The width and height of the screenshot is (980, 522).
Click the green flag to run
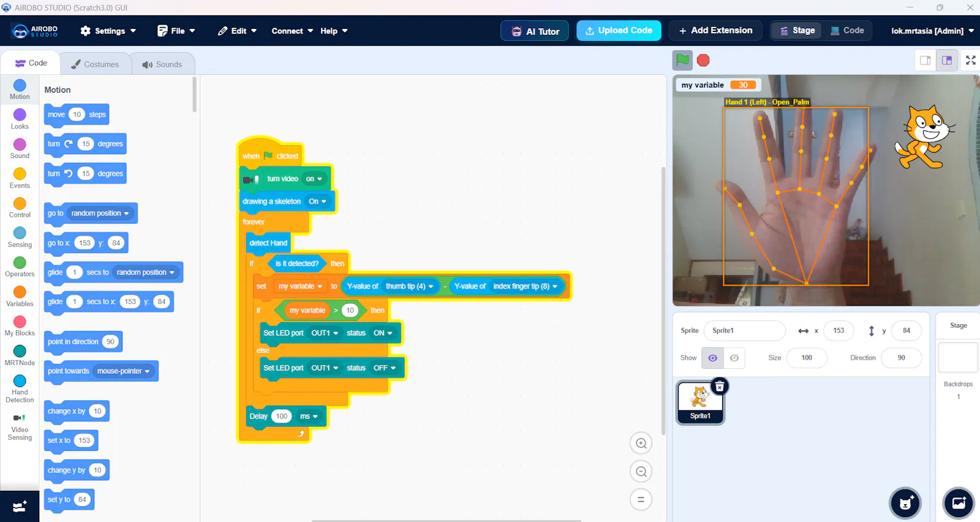[682, 60]
